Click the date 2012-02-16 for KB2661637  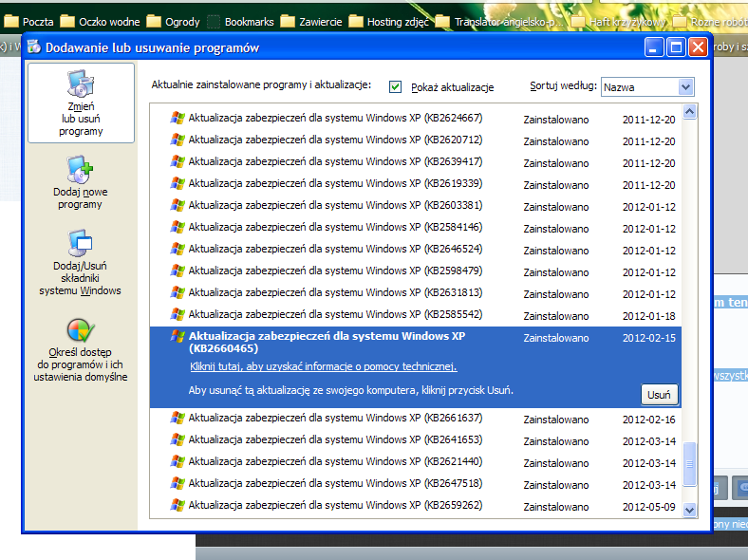[648, 420]
